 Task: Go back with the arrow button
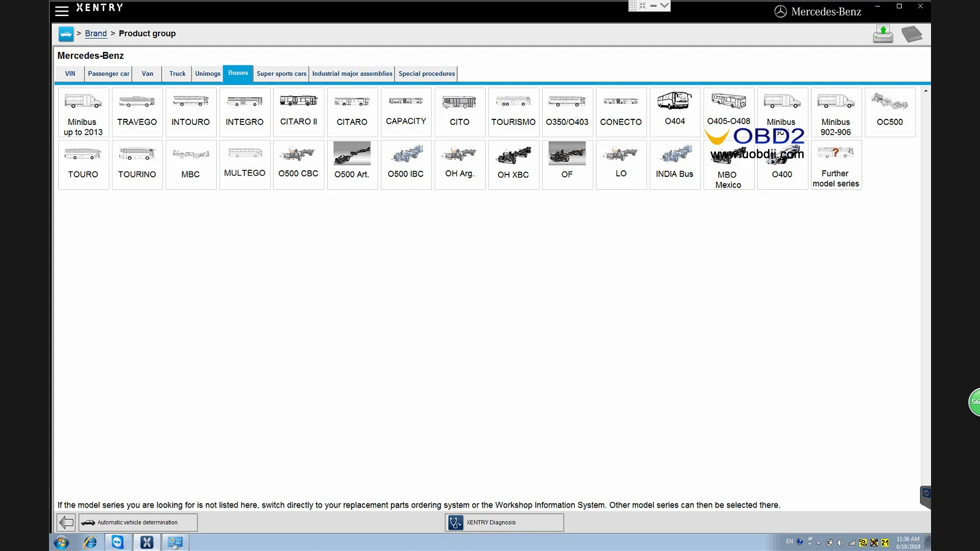click(x=66, y=522)
